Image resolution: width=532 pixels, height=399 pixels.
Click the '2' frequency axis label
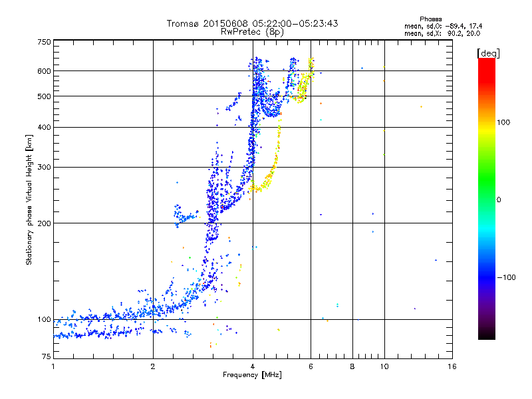coord(153,366)
